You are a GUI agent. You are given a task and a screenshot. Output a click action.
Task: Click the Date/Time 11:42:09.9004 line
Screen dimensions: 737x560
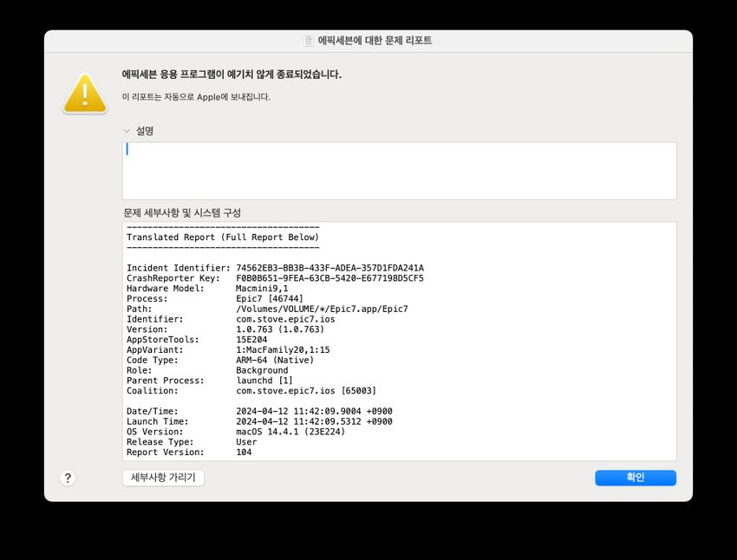(259, 412)
